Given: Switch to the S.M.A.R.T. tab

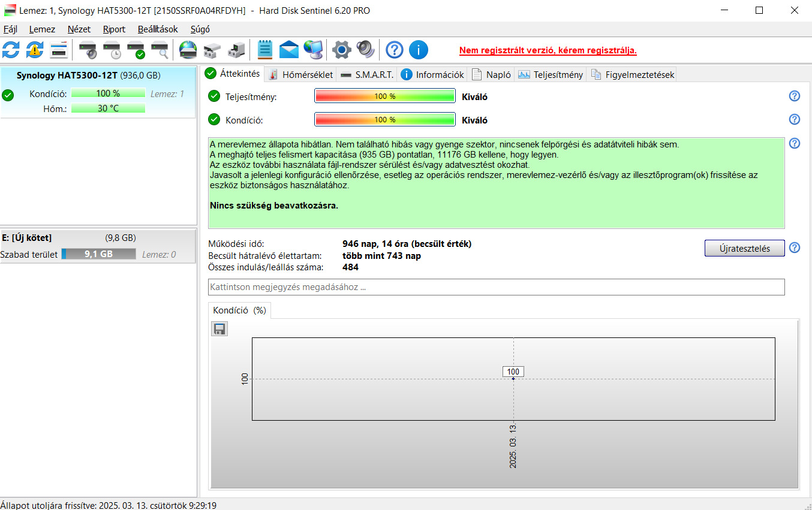Looking at the screenshot, I should [x=367, y=74].
